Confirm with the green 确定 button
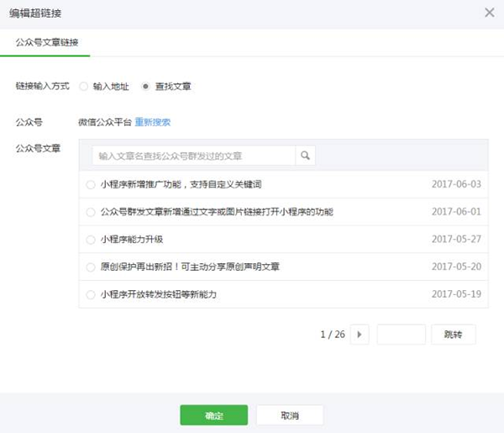Image resolution: width=504 pixels, height=433 pixels. pyautogui.click(x=213, y=415)
